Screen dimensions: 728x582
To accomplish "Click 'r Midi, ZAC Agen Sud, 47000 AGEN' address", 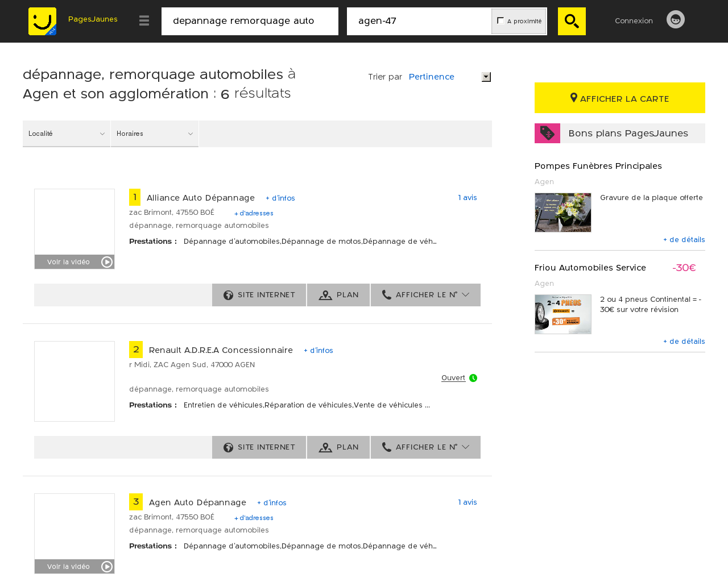I will click(x=192, y=365).
